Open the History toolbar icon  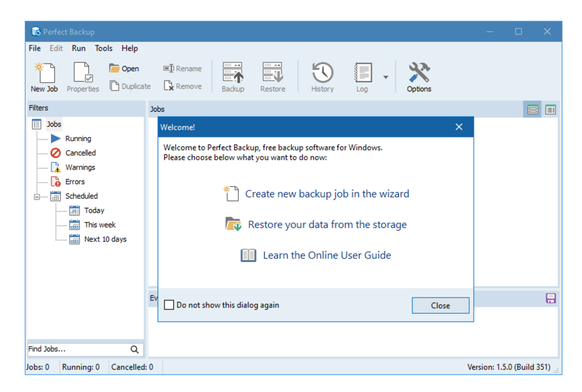coord(322,77)
